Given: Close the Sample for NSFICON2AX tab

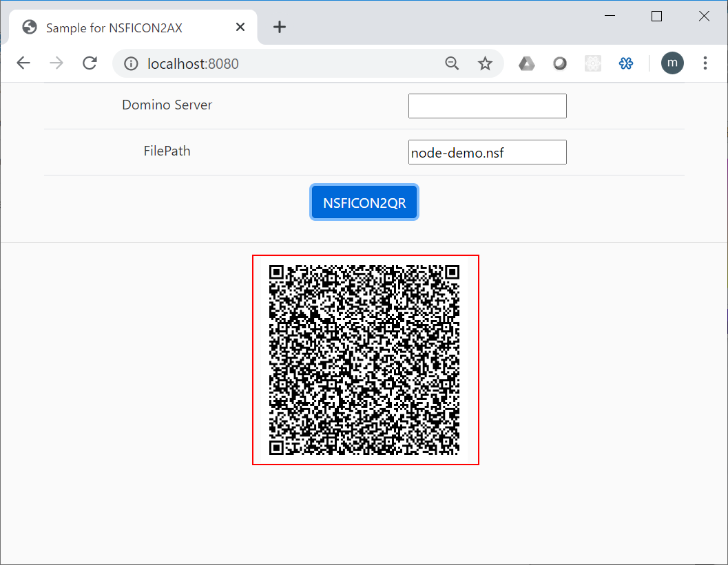Looking at the screenshot, I should (x=240, y=28).
